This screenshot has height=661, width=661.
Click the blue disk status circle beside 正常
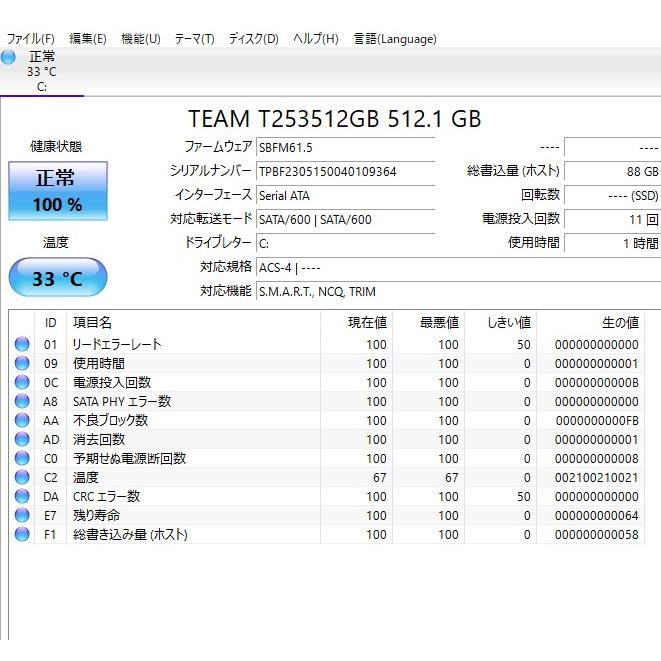(x=8, y=57)
